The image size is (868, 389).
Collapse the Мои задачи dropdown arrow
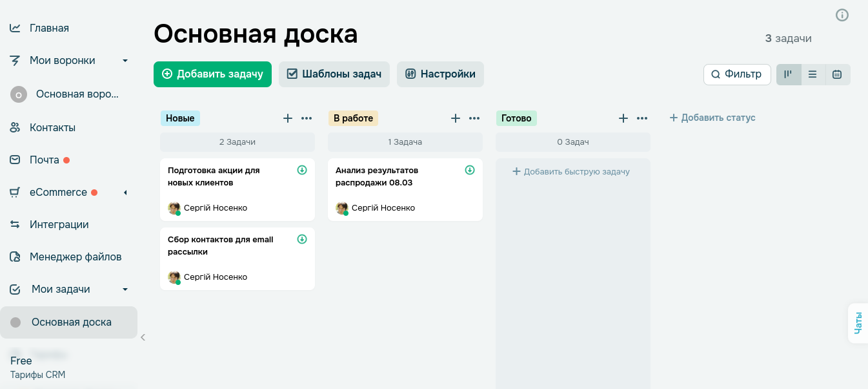pos(125,289)
